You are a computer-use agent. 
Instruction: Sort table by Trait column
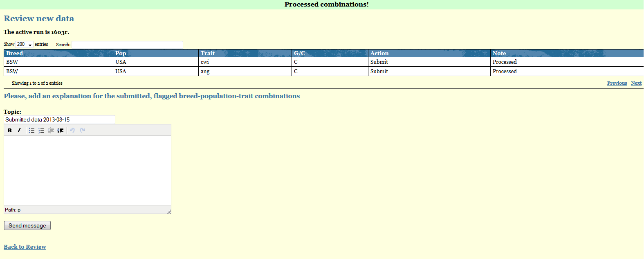(x=208, y=53)
